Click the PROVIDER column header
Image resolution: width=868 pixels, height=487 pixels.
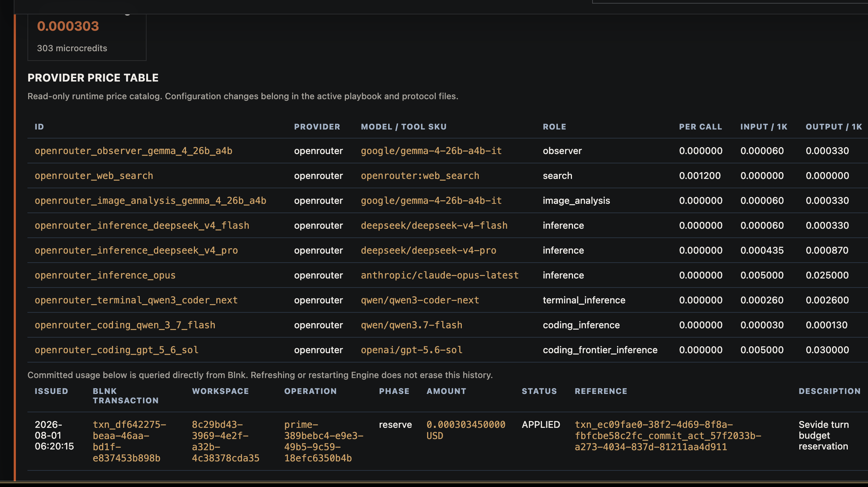click(317, 127)
